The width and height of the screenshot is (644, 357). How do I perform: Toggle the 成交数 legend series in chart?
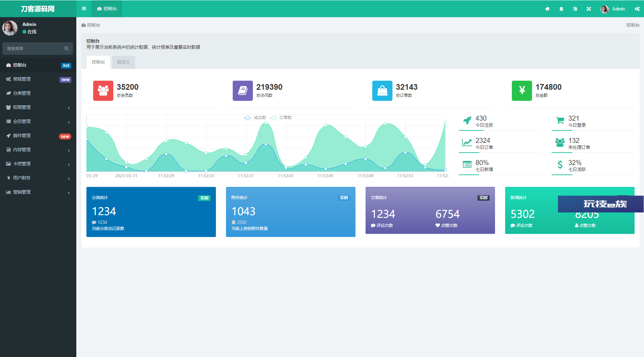pyautogui.click(x=255, y=118)
